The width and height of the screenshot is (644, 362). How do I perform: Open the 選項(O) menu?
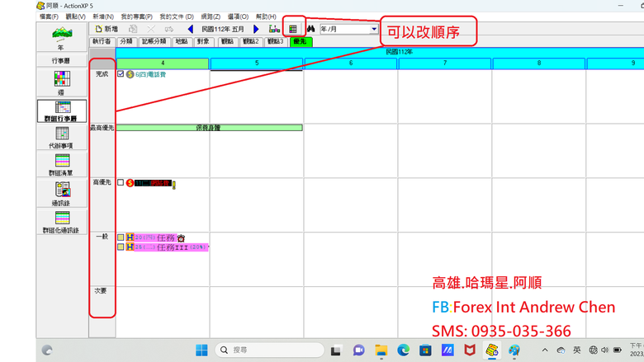point(238,16)
